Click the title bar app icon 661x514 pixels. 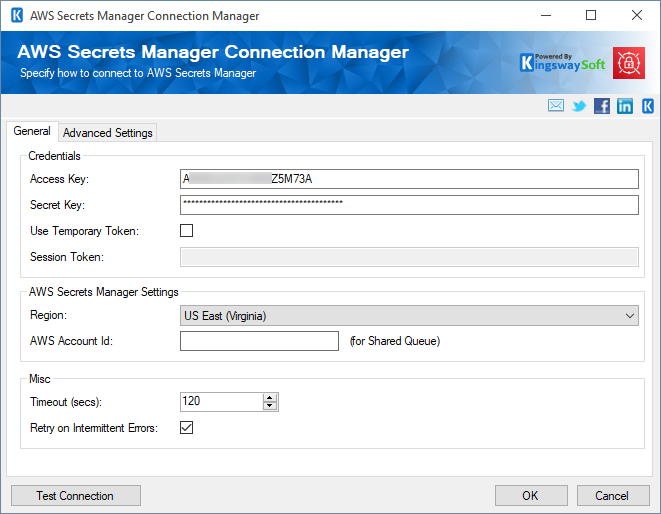coord(17,16)
